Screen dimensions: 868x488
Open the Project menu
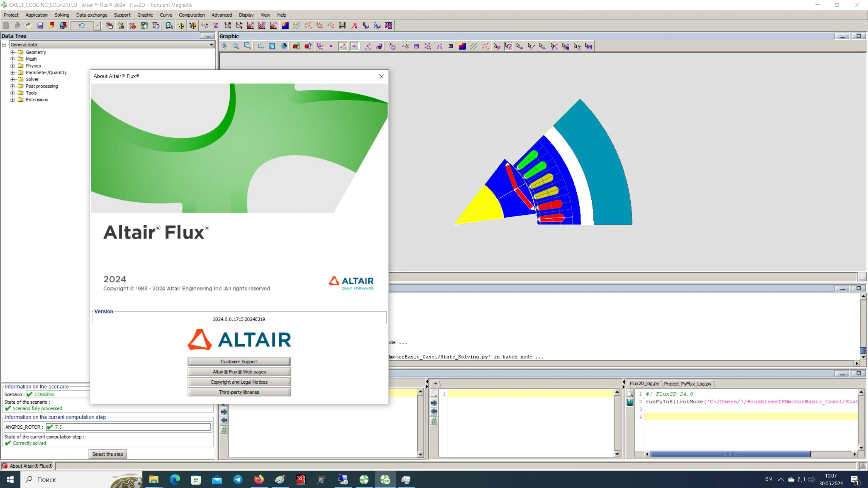click(11, 15)
